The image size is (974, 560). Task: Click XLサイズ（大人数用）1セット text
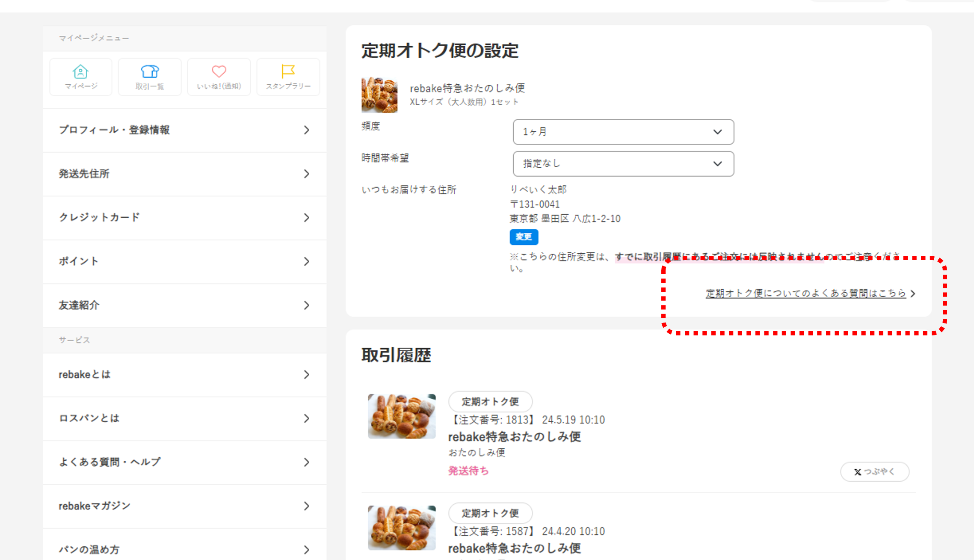coord(464,102)
